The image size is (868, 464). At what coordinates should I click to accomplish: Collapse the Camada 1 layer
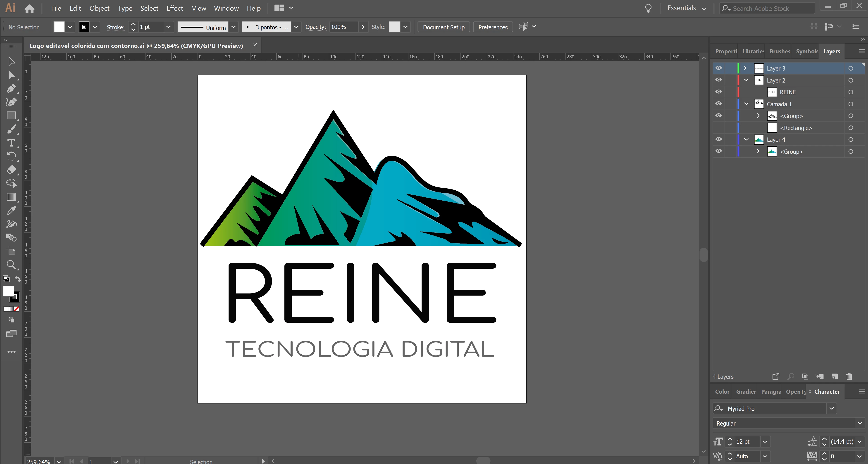point(746,104)
